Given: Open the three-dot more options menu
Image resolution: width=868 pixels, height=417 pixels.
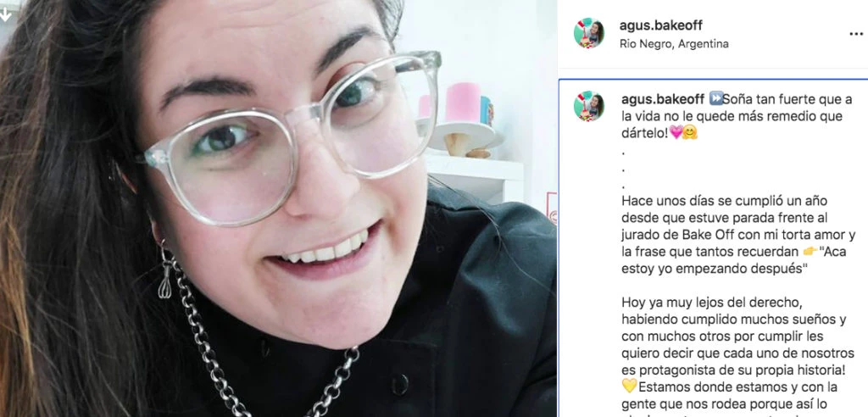Looking at the screenshot, I should (x=856, y=34).
